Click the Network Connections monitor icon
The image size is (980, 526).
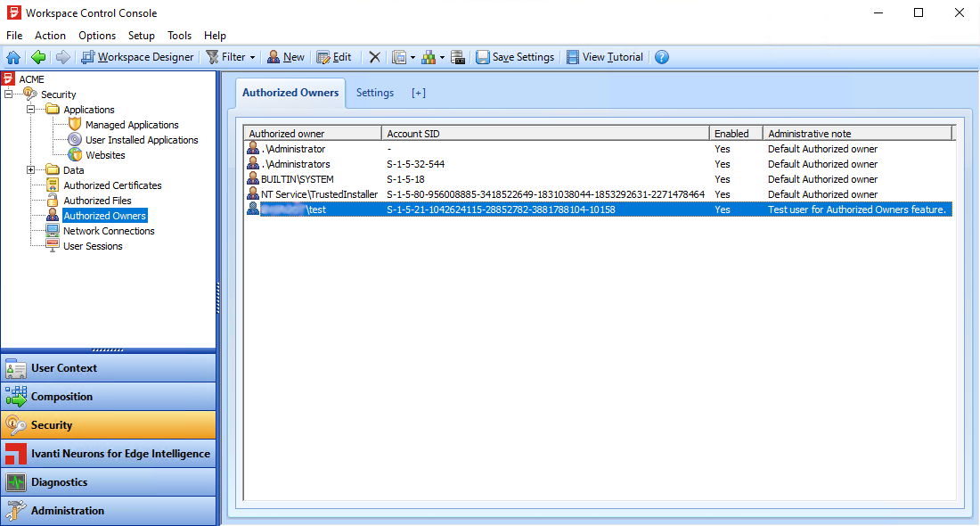coord(53,230)
